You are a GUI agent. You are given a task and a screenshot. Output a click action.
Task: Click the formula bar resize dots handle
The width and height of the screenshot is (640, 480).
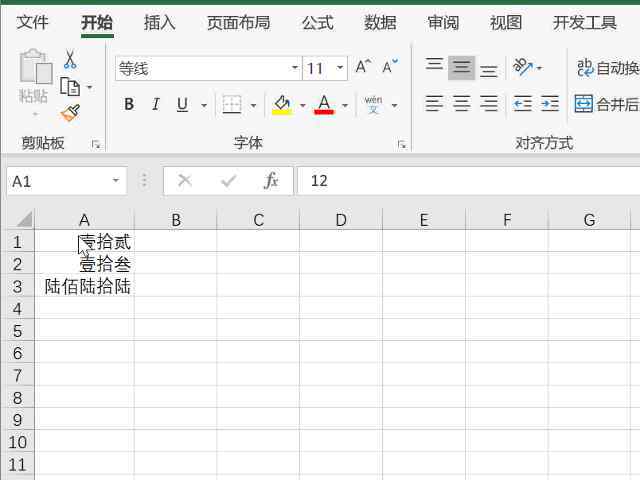[x=144, y=180]
